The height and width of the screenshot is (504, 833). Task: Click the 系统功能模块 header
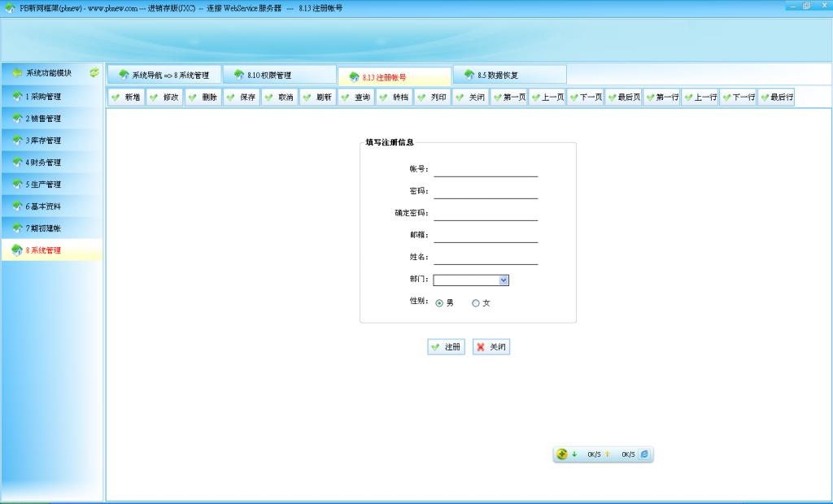coord(49,73)
